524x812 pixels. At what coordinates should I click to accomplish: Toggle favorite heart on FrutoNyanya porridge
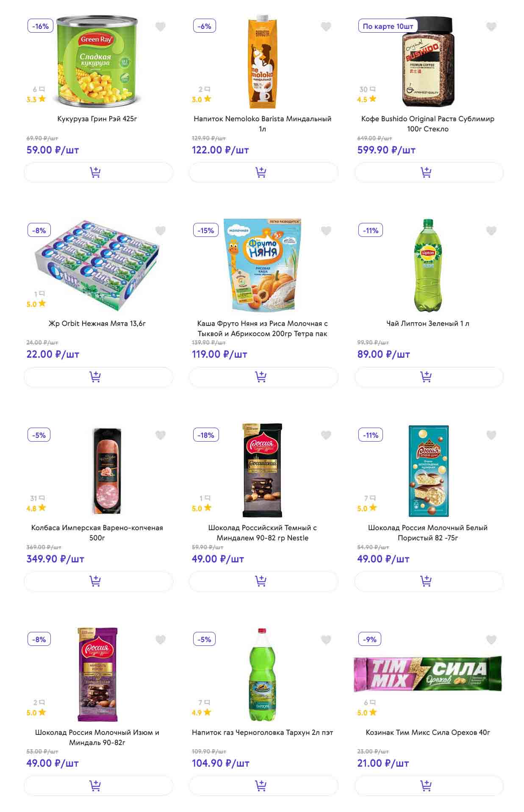(x=326, y=231)
